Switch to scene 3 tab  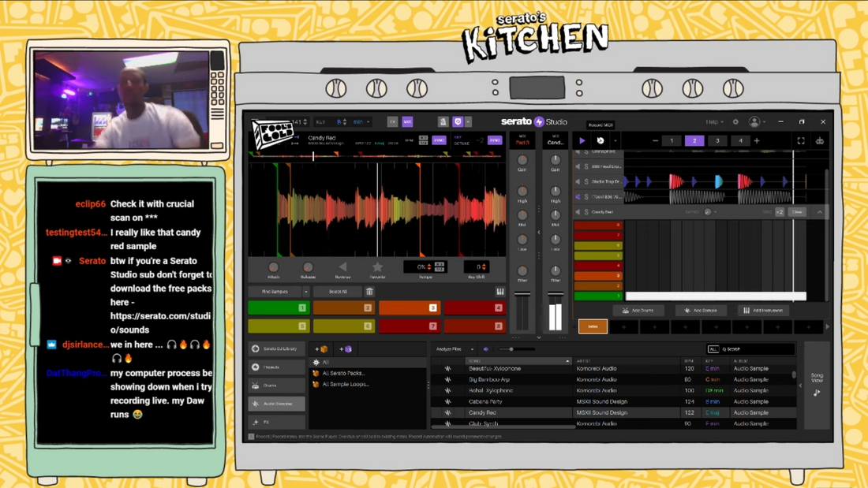click(x=717, y=141)
